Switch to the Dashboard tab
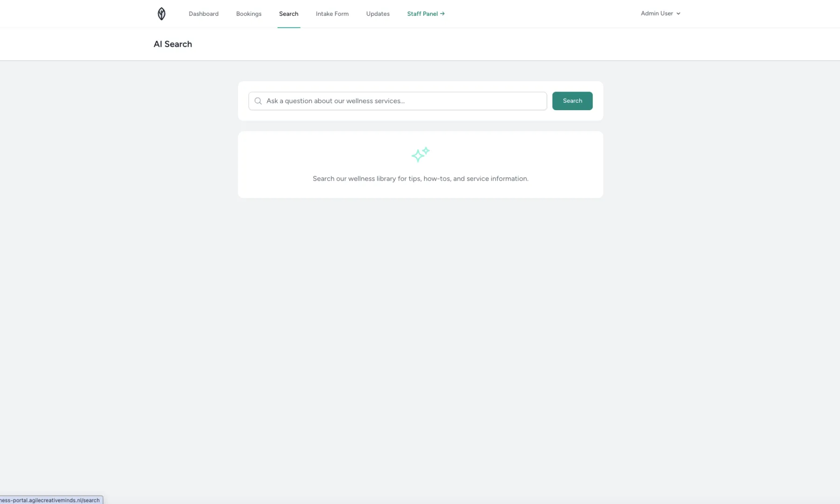This screenshot has width=840, height=504. point(203,14)
